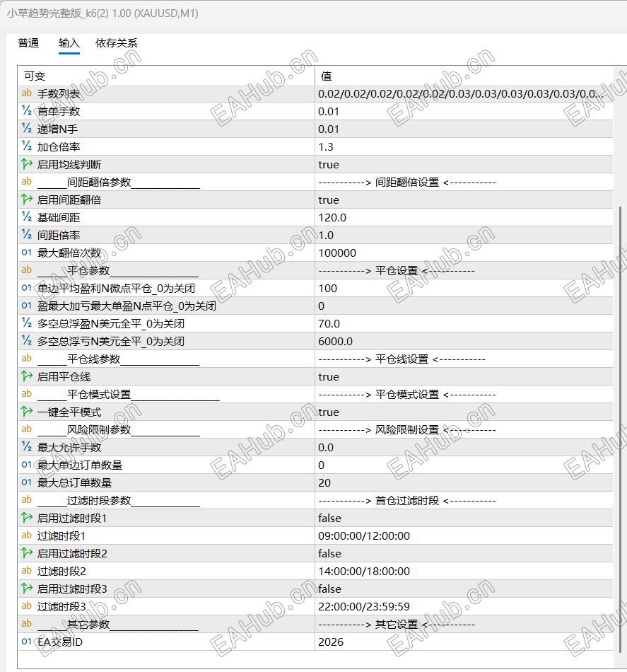
Task: Click the 过滤时段2 value 14:00:00/18:00:00
Action: coord(364,571)
